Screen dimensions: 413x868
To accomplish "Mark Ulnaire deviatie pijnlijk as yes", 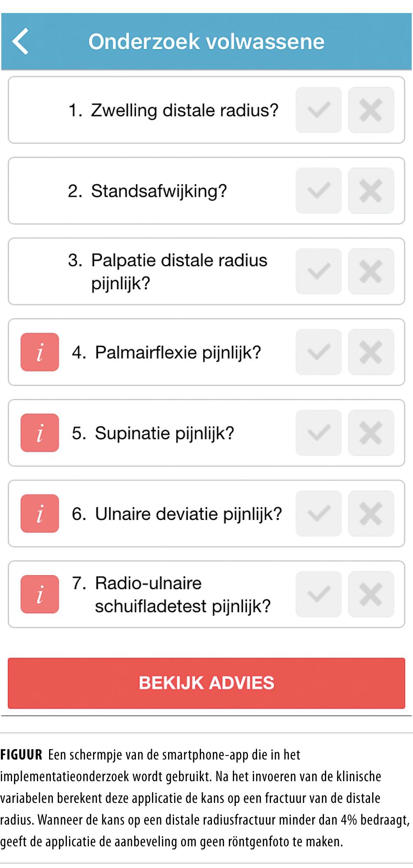I will coord(318,513).
